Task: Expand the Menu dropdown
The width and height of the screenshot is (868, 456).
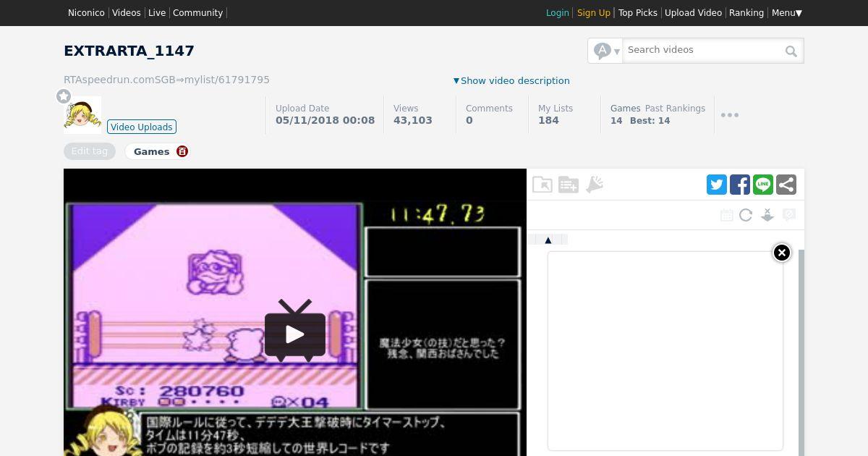Action: (x=787, y=13)
